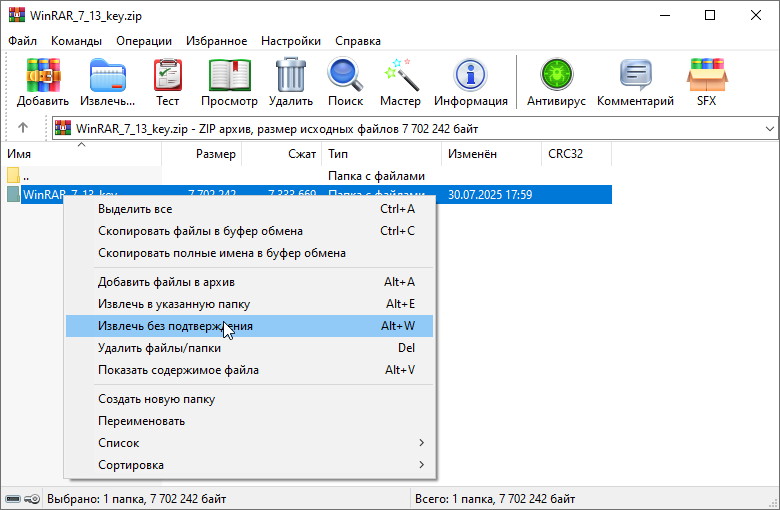Choose Выделить все in context menu
This screenshot has width=780, height=510.
pyautogui.click(x=250, y=209)
